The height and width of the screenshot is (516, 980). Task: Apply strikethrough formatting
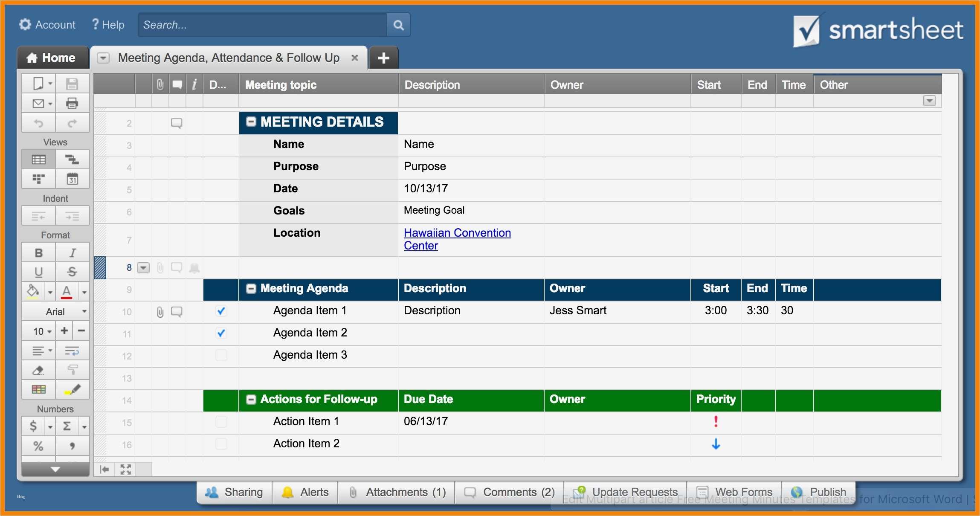pos(72,272)
